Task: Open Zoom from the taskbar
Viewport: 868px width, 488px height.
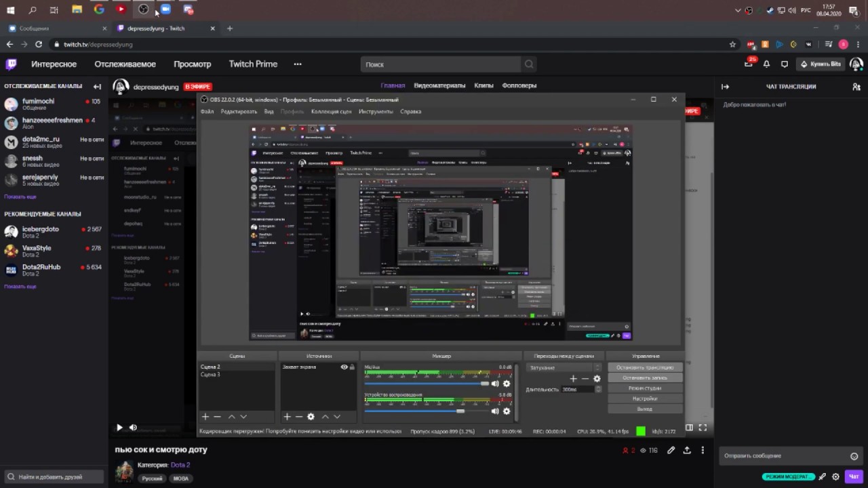Action: (x=165, y=9)
